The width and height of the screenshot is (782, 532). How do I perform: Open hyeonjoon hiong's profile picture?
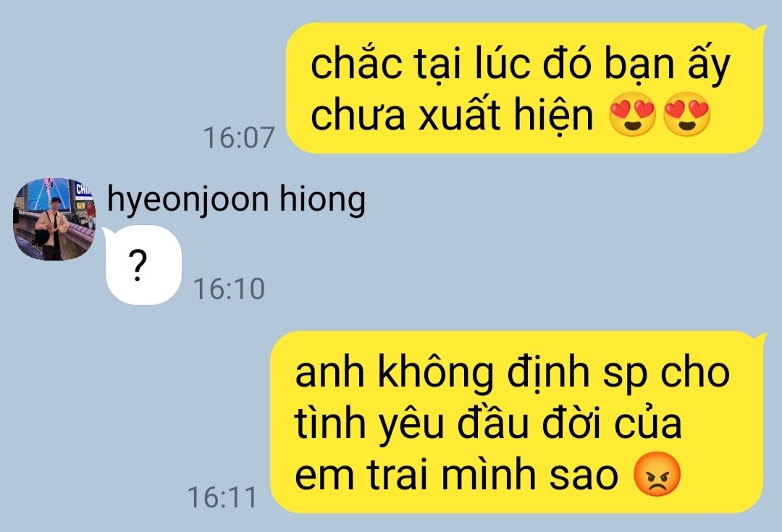54,219
